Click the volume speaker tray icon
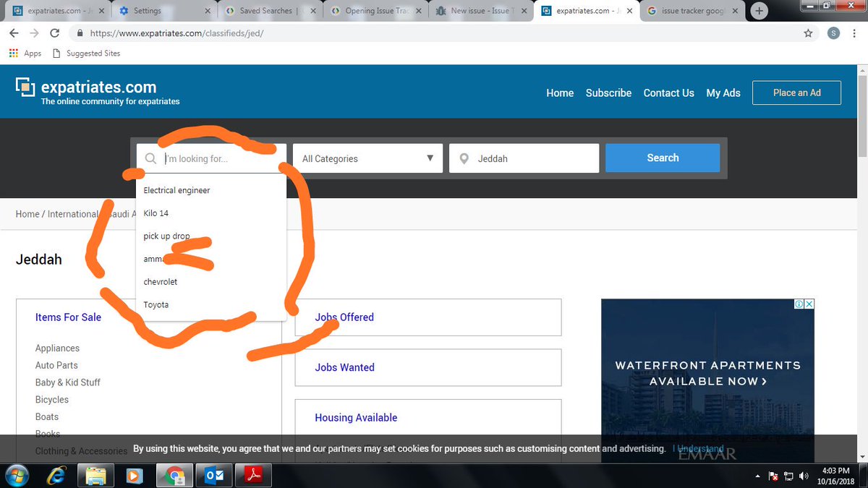 point(804,476)
